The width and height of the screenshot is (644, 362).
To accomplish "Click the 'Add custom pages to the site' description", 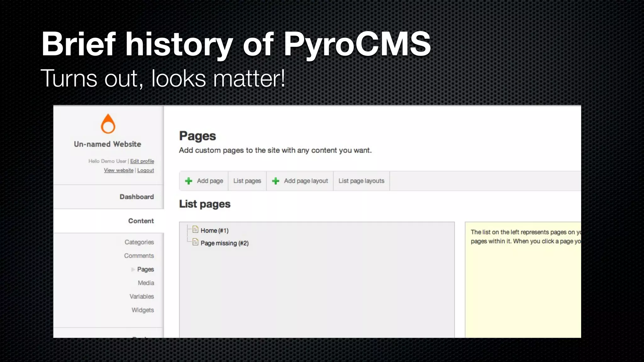I will pyautogui.click(x=275, y=151).
